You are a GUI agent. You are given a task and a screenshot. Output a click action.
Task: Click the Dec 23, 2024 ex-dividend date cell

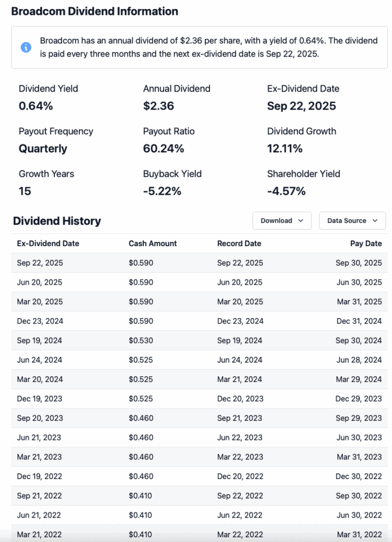click(x=40, y=321)
